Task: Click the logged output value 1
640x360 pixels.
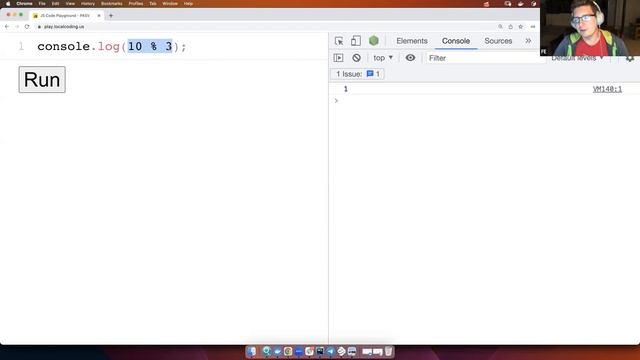Action: click(346, 89)
